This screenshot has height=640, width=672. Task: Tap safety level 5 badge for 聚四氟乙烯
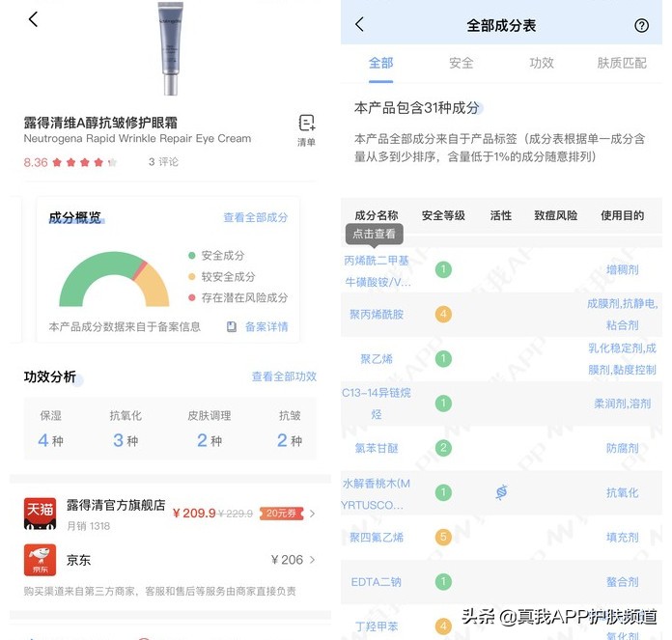443,537
